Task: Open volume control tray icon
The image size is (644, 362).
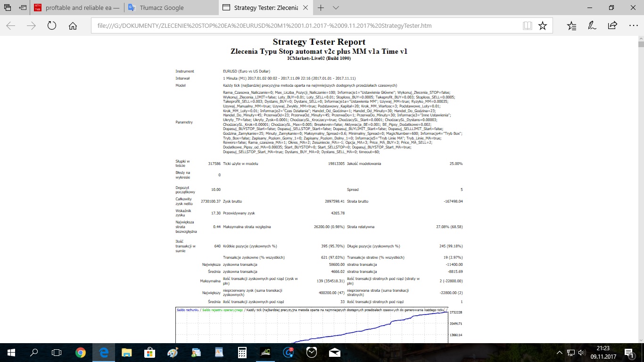Action: pos(582,352)
